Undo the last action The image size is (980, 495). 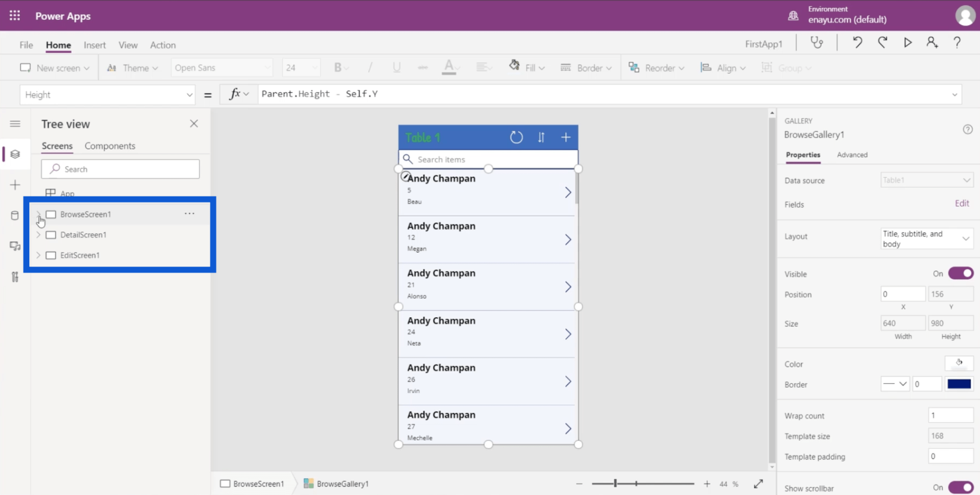857,43
